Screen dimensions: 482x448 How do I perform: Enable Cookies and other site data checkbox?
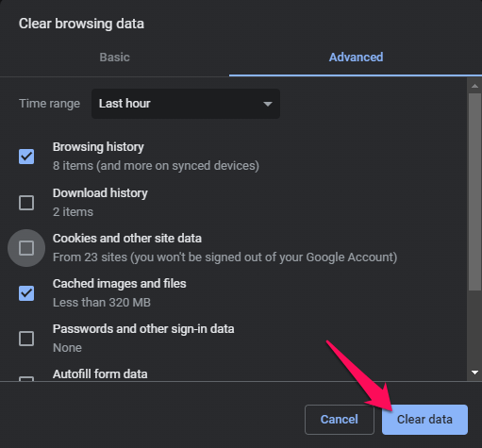tap(26, 248)
